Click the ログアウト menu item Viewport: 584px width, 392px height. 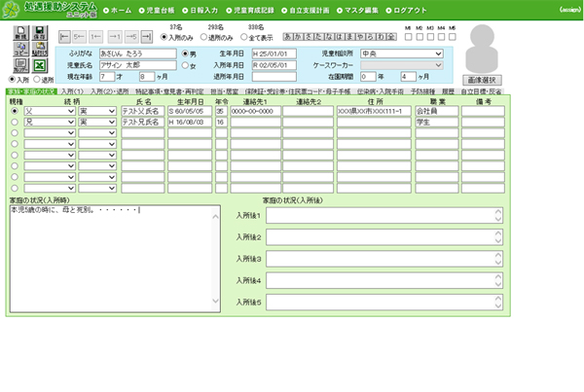coord(406,10)
